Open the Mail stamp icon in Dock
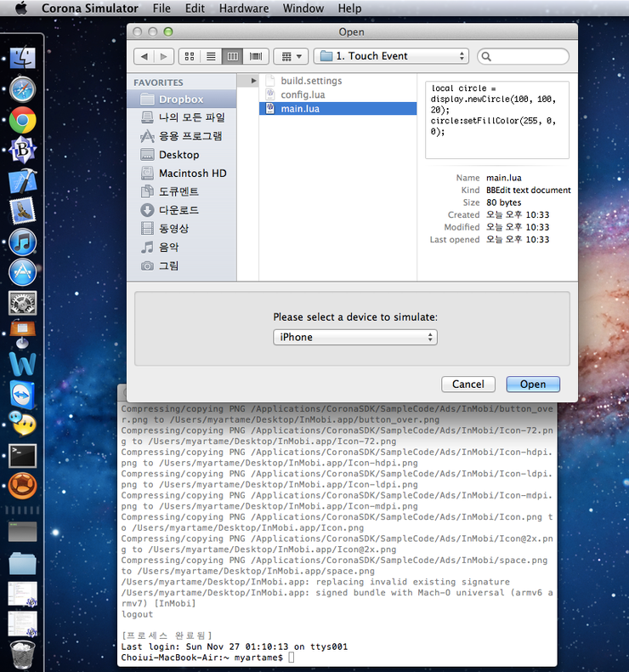Viewport: 629px width, 672px height. 22,211
